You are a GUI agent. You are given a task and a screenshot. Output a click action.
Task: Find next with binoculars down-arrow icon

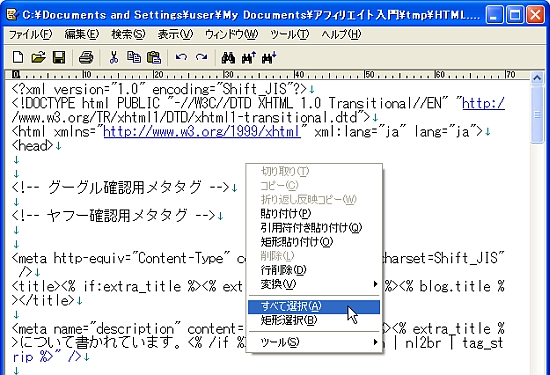click(x=269, y=58)
